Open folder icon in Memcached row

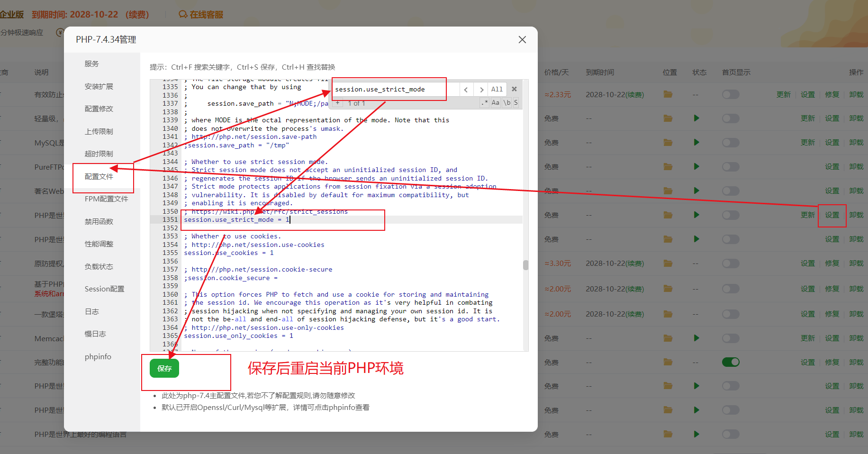[668, 338]
